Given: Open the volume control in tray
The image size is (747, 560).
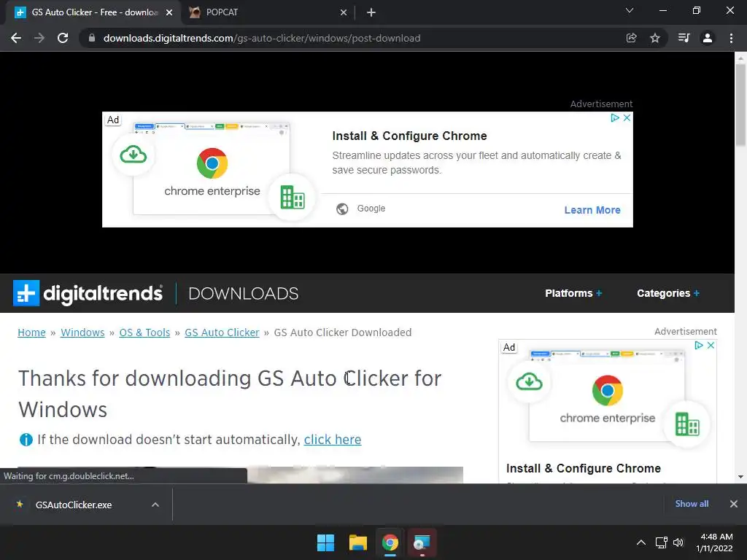Looking at the screenshot, I should 678,542.
